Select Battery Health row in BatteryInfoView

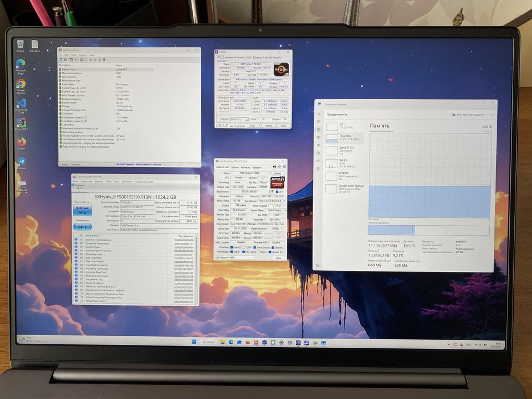coord(106,103)
